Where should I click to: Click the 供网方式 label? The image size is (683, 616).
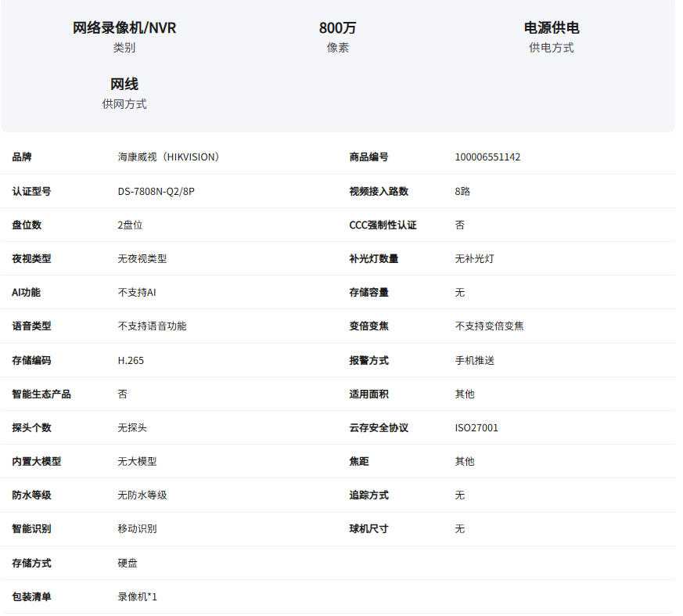pyautogui.click(x=124, y=104)
